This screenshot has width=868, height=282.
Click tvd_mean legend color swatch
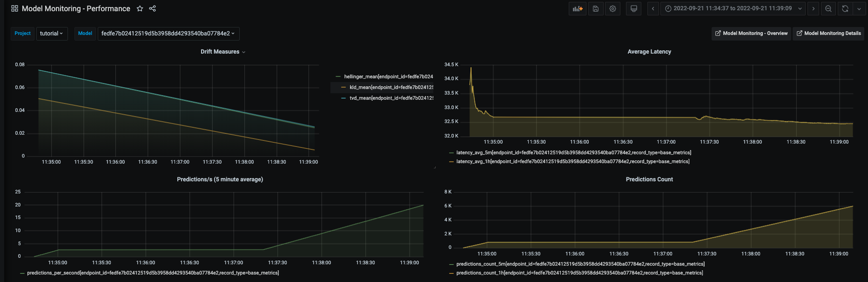[x=343, y=98]
